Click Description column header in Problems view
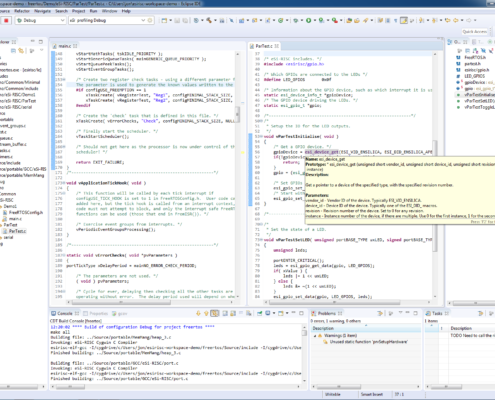The width and height of the screenshot is (495, 400). 366,328
